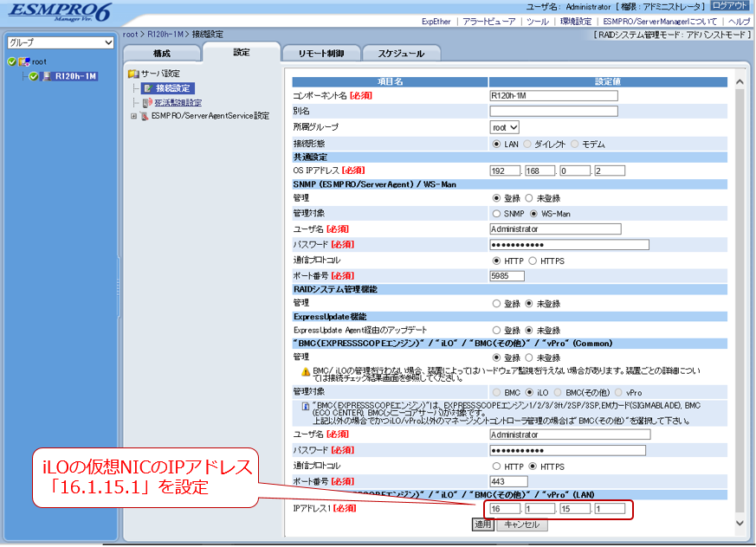This screenshot has height=547, width=756.
Task: Select iLO as BMC management target
Action: tap(529, 392)
